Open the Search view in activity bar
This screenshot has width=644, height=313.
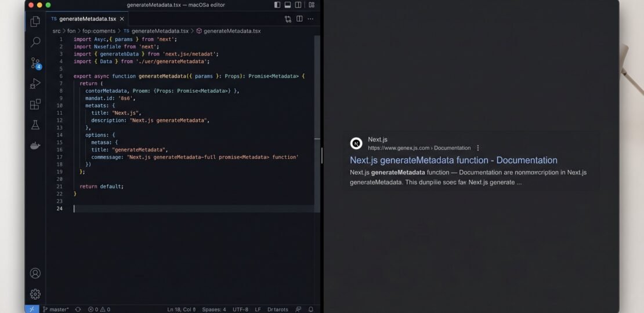pyautogui.click(x=35, y=42)
